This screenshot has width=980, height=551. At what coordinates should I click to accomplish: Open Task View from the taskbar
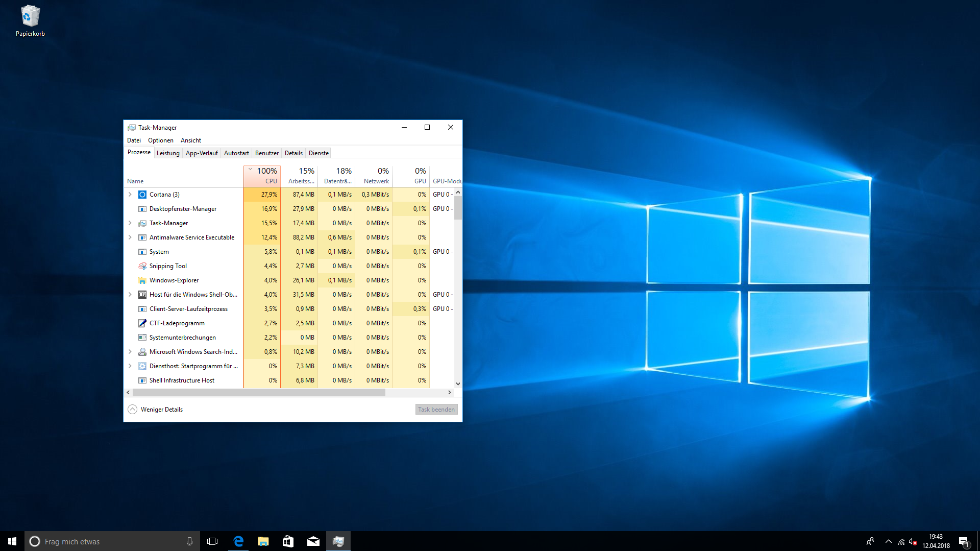212,541
